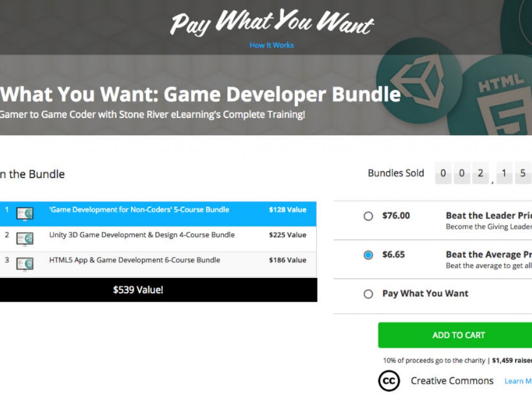532x399 pixels.
Task: Click the $539 Value! black bar
Action: click(x=158, y=290)
